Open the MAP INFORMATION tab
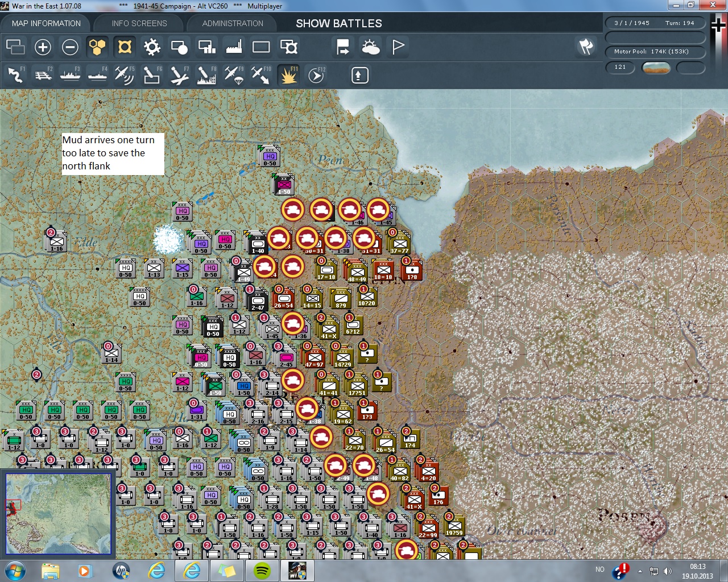Image resolution: width=728 pixels, height=582 pixels. (x=46, y=23)
